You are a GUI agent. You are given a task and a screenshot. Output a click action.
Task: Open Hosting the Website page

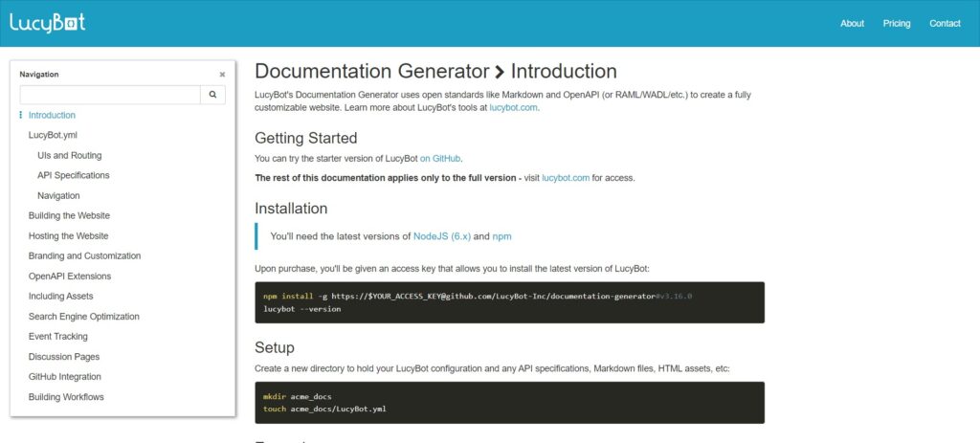(68, 236)
